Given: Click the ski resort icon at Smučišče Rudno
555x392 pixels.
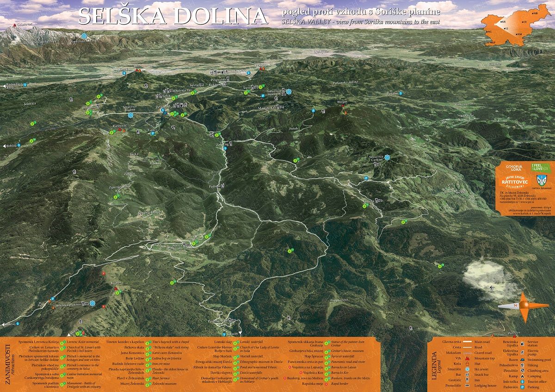Looking at the screenshot, I should (130, 115).
